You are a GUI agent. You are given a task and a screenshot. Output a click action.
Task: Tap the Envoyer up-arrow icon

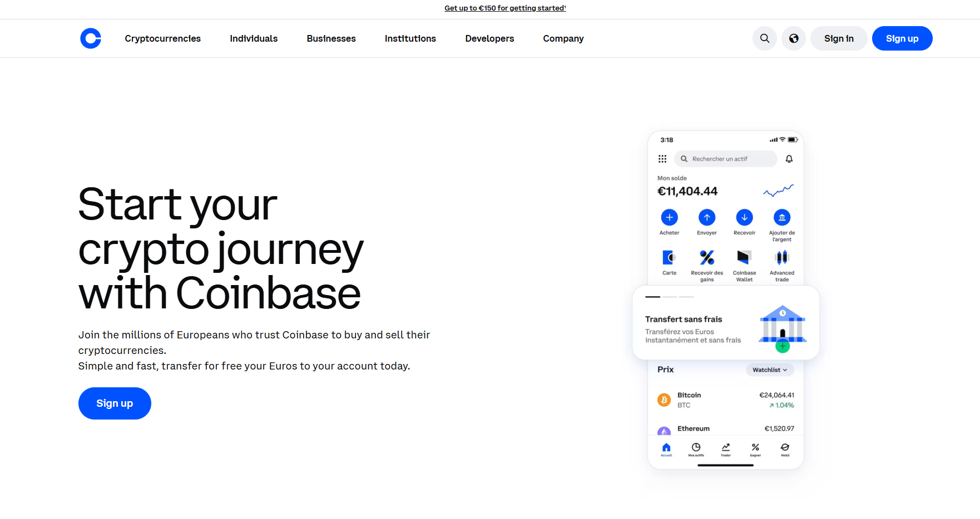tap(707, 217)
